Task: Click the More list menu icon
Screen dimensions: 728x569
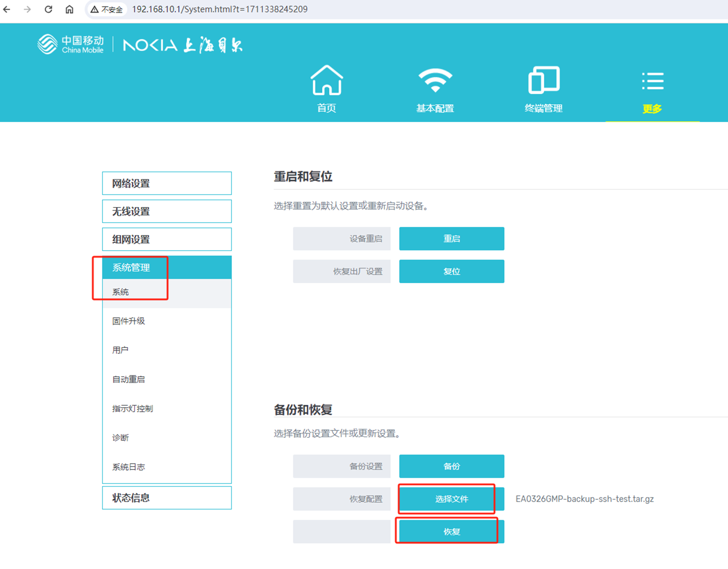Action: pyautogui.click(x=652, y=81)
